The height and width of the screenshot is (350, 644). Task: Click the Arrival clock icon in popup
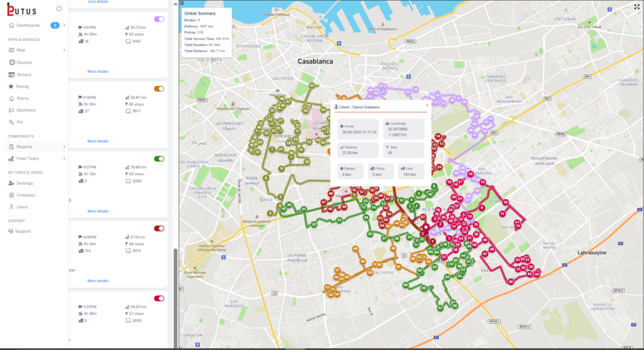(341, 126)
